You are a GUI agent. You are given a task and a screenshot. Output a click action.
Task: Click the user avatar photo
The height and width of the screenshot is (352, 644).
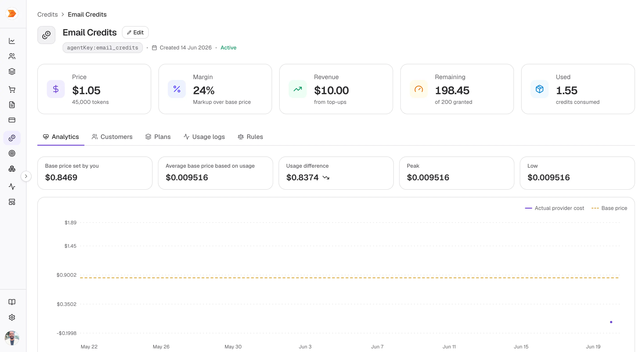[x=12, y=338]
